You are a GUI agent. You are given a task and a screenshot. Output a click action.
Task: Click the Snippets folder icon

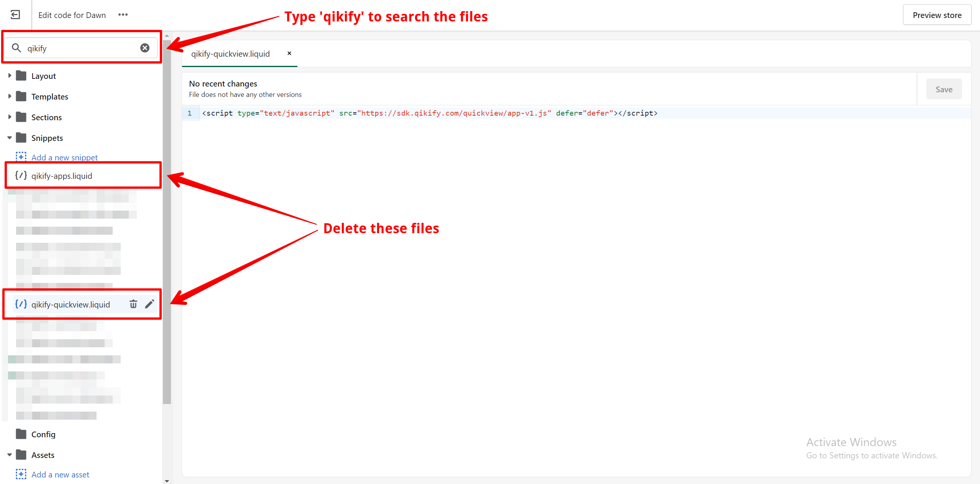(x=21, y=138)
